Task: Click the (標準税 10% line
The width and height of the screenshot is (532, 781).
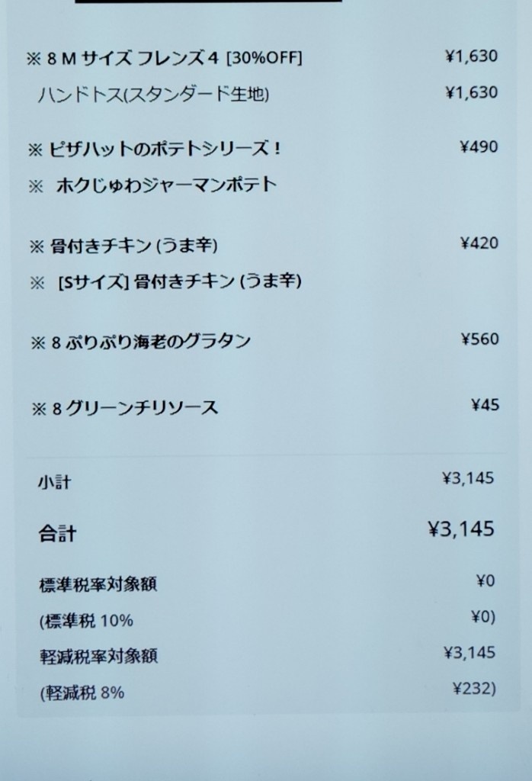Action: [x=86, y=621]
